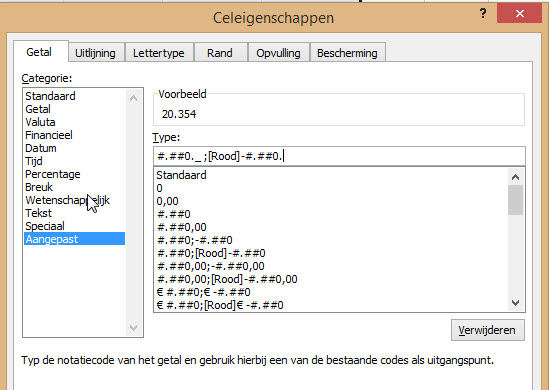Close the Celeigenschappen dialog
Viewport: 549px width, 390px height.
pos(520,14)
